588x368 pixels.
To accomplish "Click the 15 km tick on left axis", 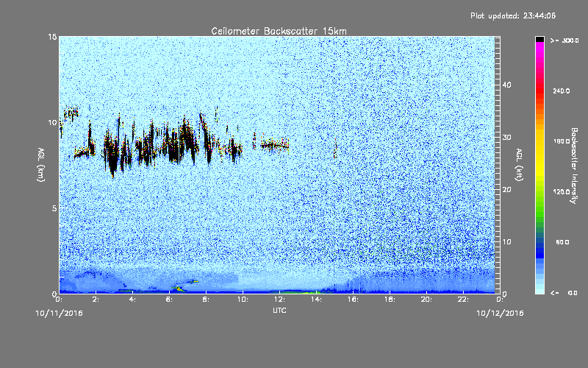I will click(52, 37).
